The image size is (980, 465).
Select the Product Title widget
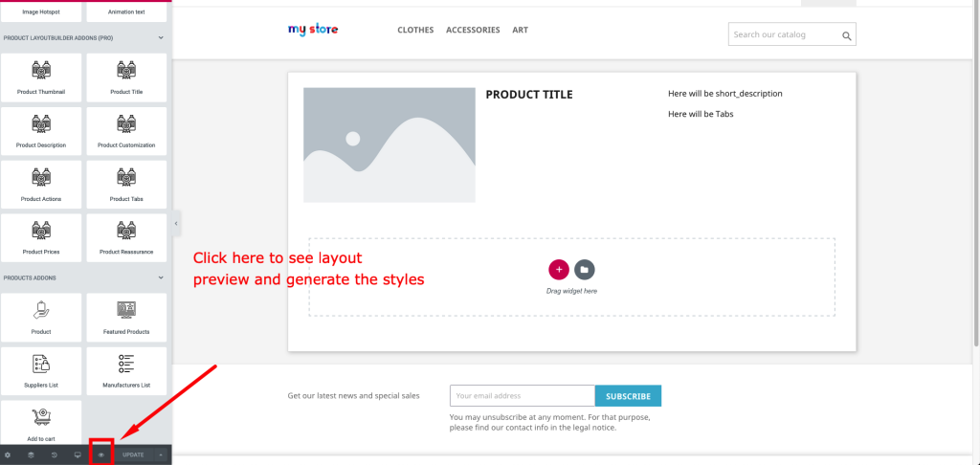[125, 77]
